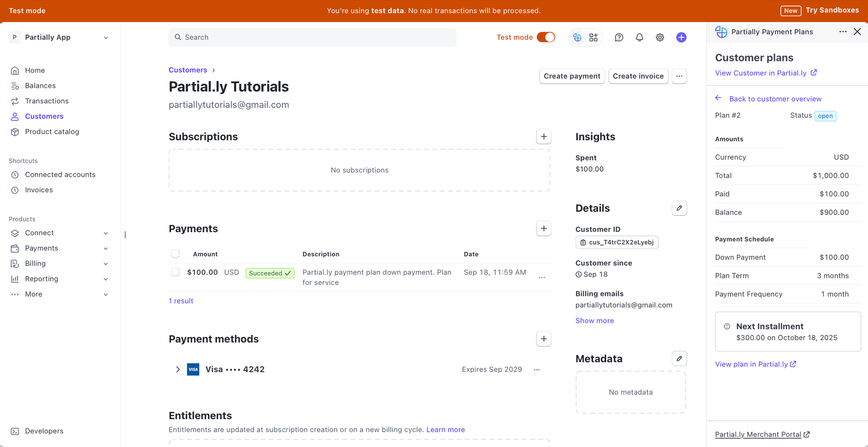Open the Partially app icon in toolbar

(x=577, y=37)
